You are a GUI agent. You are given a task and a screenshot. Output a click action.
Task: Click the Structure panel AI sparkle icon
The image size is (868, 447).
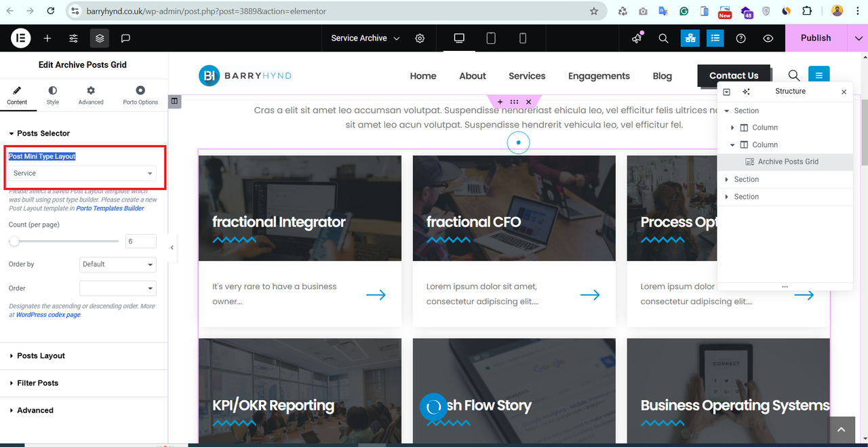(x=746, y=92)
